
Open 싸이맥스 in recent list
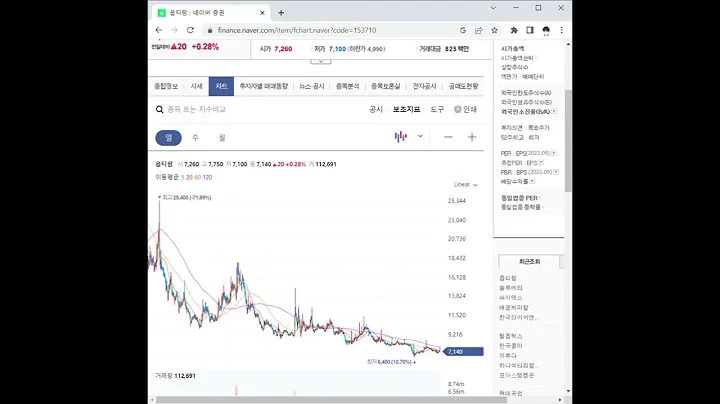click(x=511, y=297)
